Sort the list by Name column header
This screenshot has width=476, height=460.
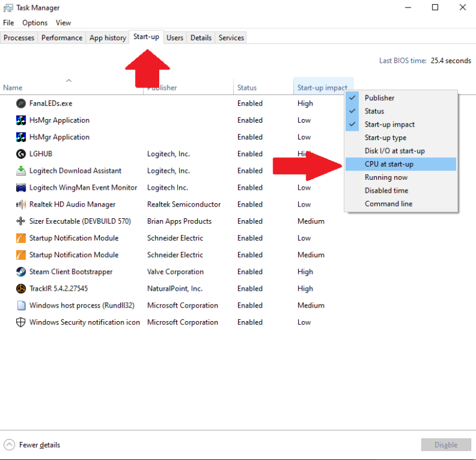coord(12,88)
